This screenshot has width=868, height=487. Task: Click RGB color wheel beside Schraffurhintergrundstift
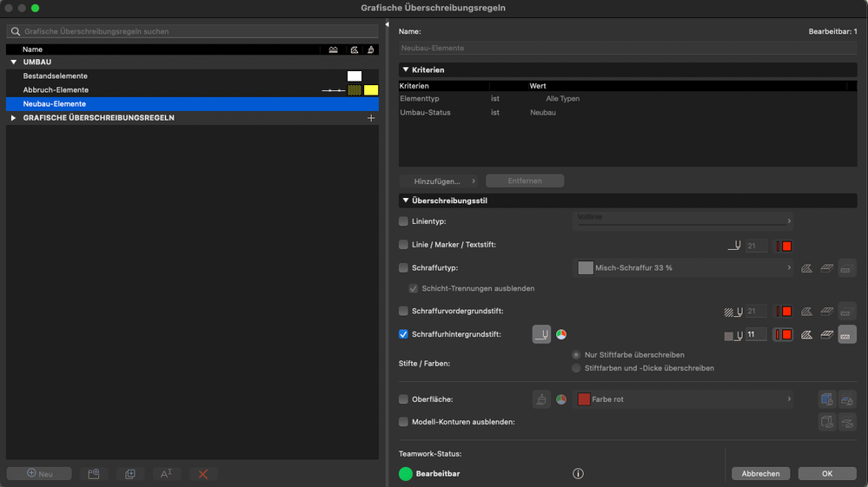click(x=561, y=334)
